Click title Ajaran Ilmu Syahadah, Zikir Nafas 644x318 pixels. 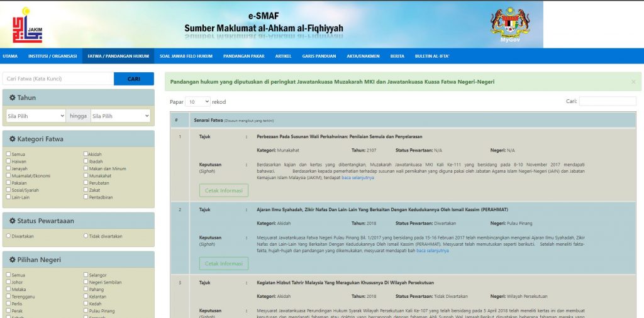[382, 210]
